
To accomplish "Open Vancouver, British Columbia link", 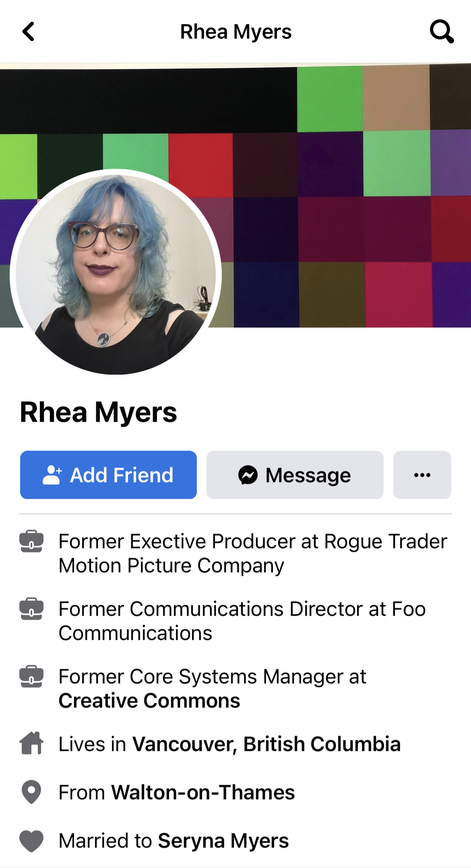I will point(266,744).
